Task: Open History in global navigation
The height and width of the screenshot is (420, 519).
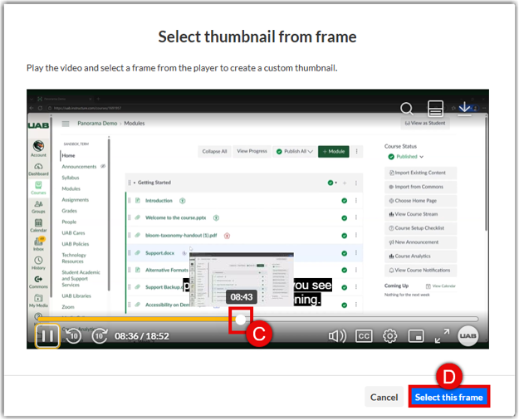Action: (x=38, y=263)
